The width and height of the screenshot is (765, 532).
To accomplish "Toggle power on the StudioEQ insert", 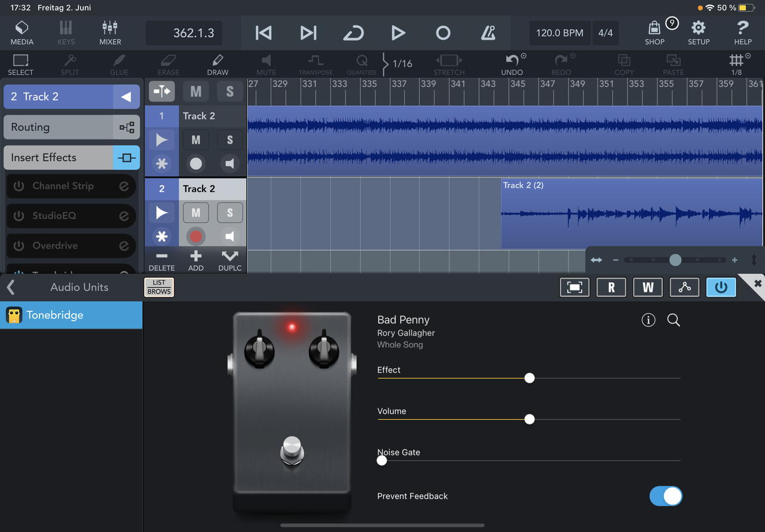I will pyautogui.click(x=19, y=216).
